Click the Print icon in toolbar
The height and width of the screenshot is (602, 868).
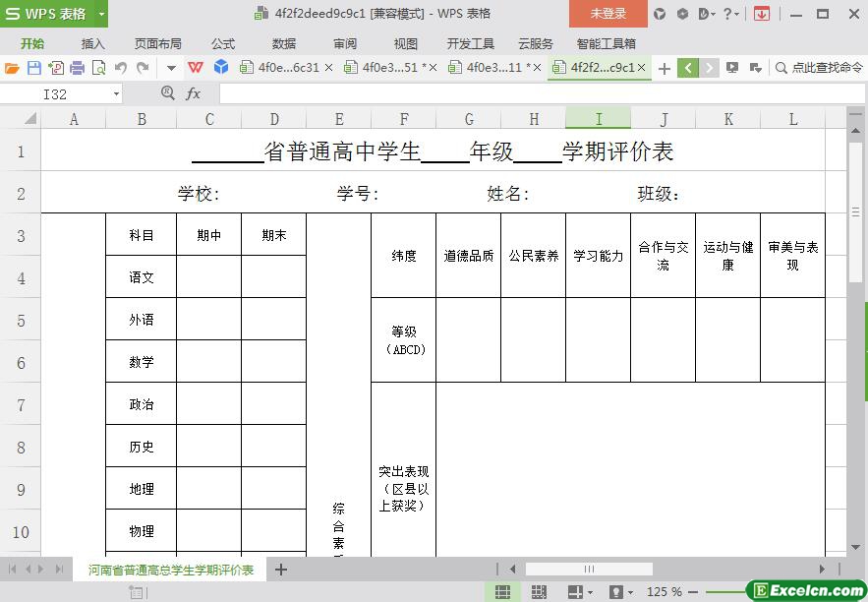[77, 68]
